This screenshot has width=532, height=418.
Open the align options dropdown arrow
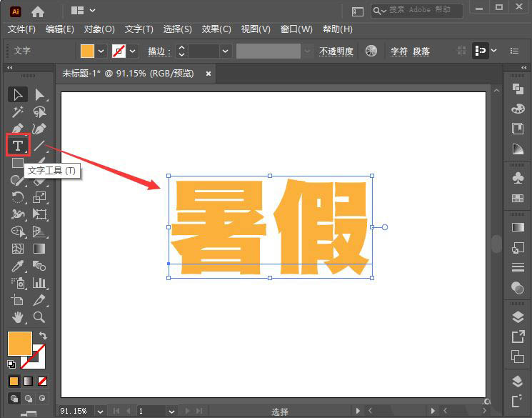point(494,51)
